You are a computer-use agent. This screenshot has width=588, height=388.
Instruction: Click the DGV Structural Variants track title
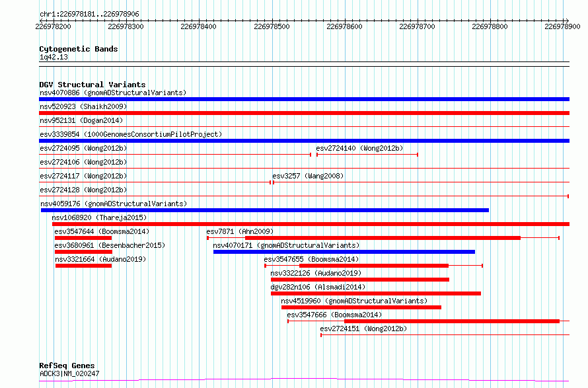(92, 85)
